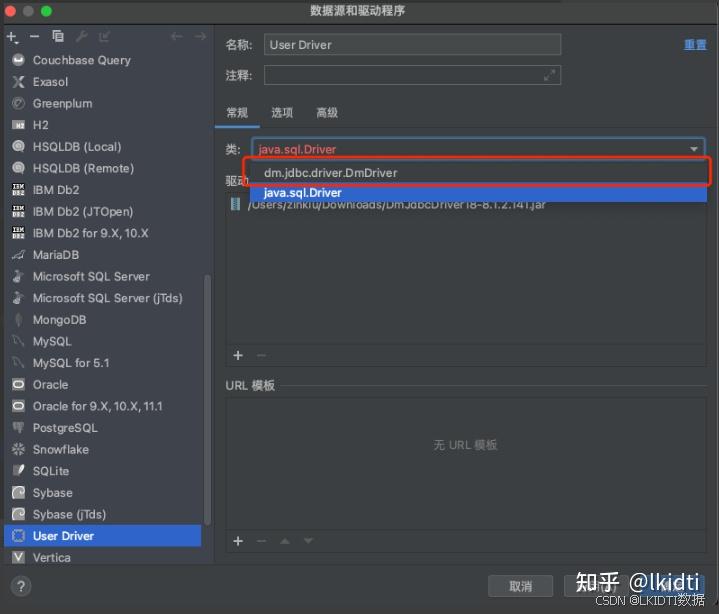
Task: Add a driver file with plus button
Action: (x=238, y=355)
